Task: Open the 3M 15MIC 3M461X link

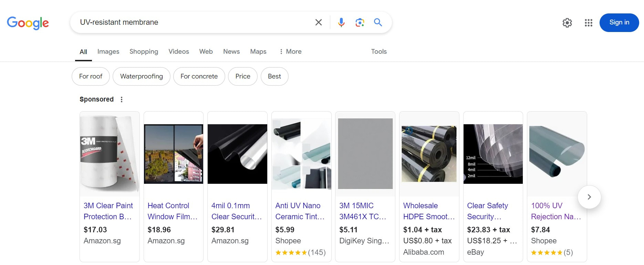Action: pos(363,211)
